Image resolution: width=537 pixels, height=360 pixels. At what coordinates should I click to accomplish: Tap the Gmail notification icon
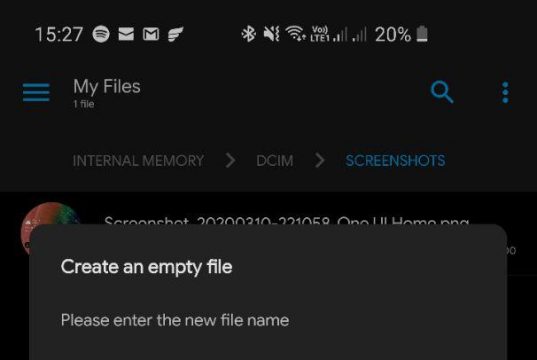tap(151, 34)
